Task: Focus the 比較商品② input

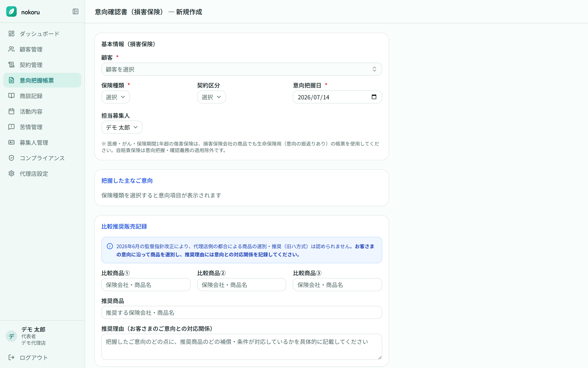Action: (242, 285)
